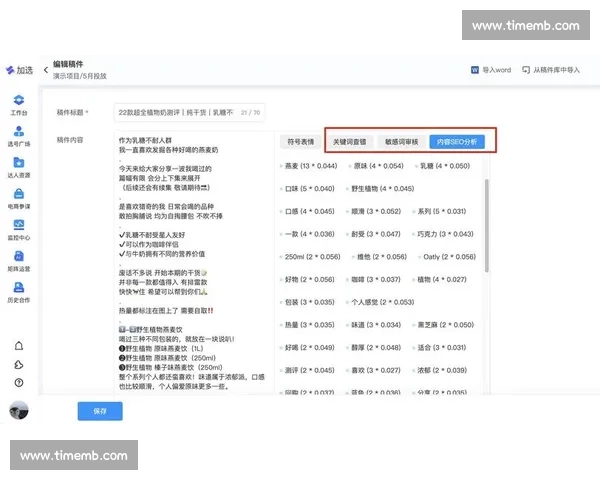
Task: Use the keyword panel vertical scrollbar
Action: pyautogui.click(x=487, y=225)
